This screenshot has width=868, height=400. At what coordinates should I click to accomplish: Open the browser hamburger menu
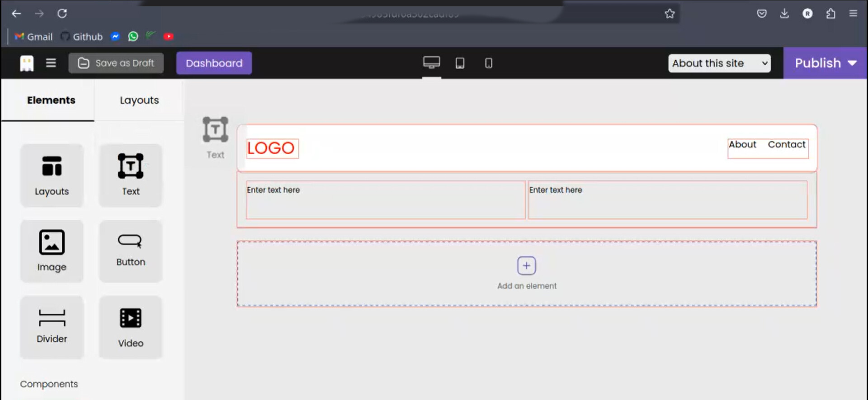tap(853, 14)
